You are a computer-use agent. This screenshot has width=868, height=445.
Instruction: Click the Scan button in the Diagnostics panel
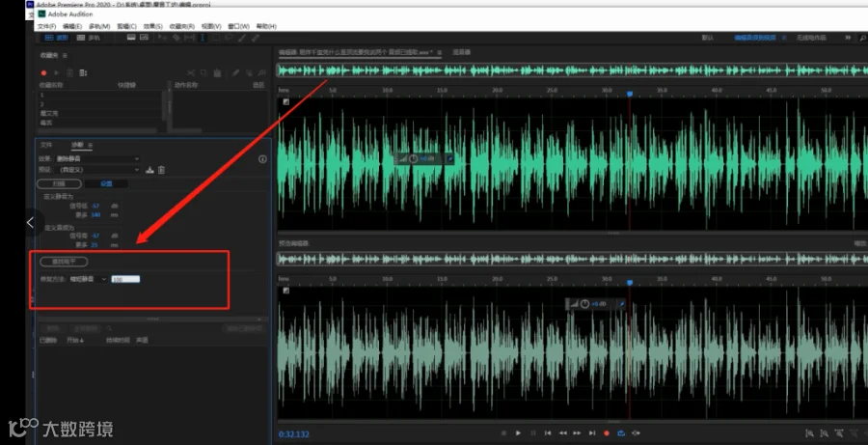click(x=59, y=184)
